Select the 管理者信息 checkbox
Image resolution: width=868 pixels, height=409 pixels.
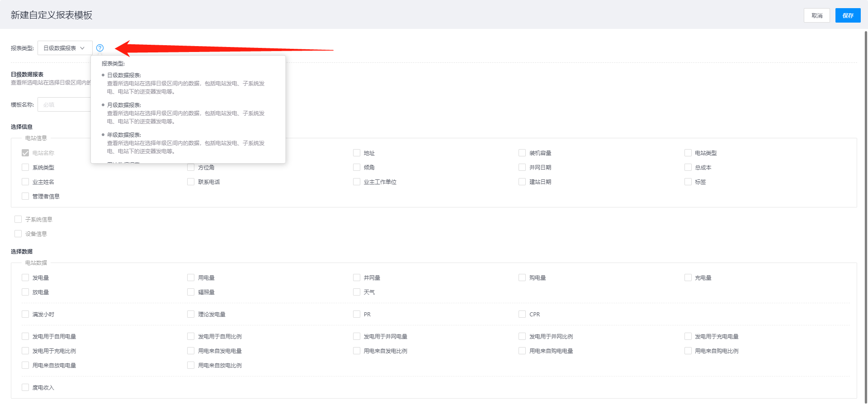[25, 197]
